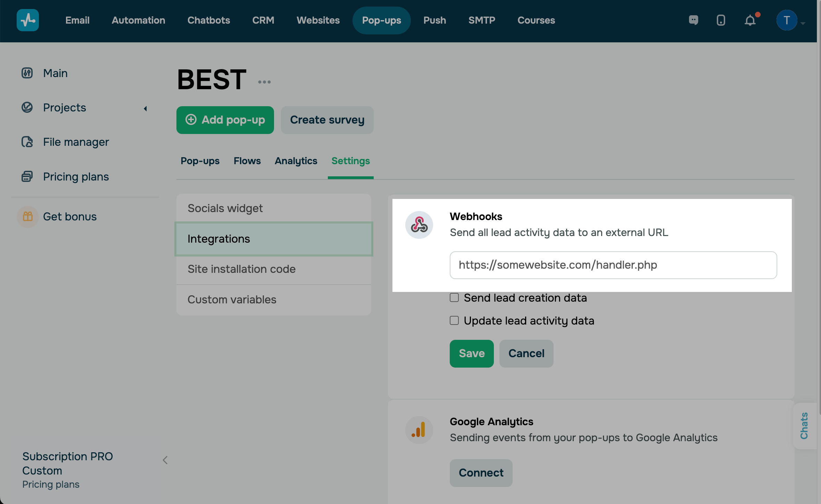Open the chat messages icon in header

tap(694, 20)
